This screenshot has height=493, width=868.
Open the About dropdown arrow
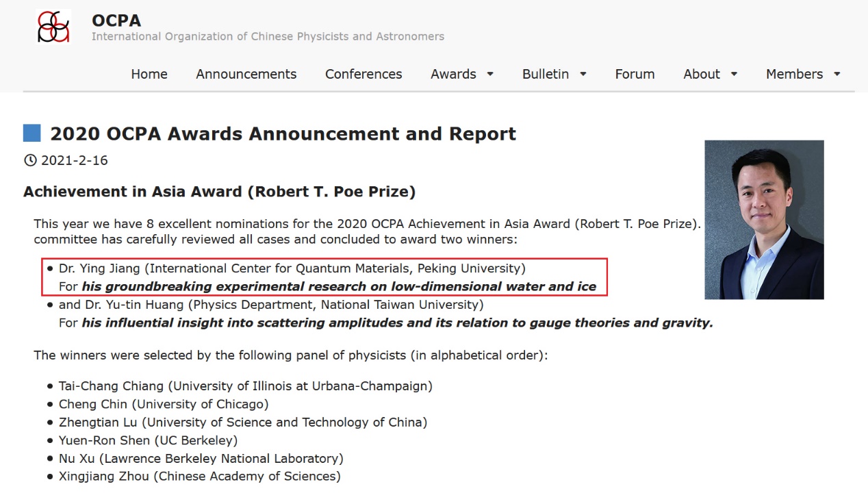[734, 74]
